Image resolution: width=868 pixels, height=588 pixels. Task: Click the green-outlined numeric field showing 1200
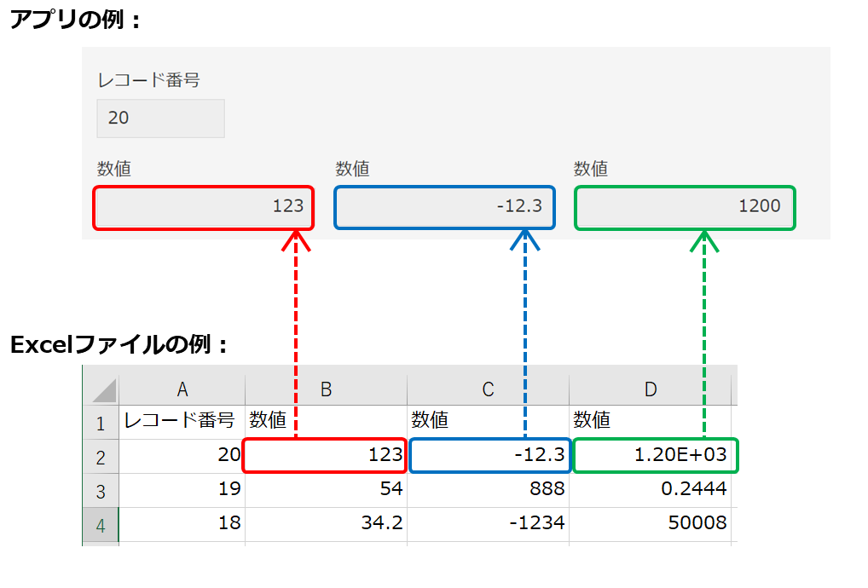pos(685,208)
